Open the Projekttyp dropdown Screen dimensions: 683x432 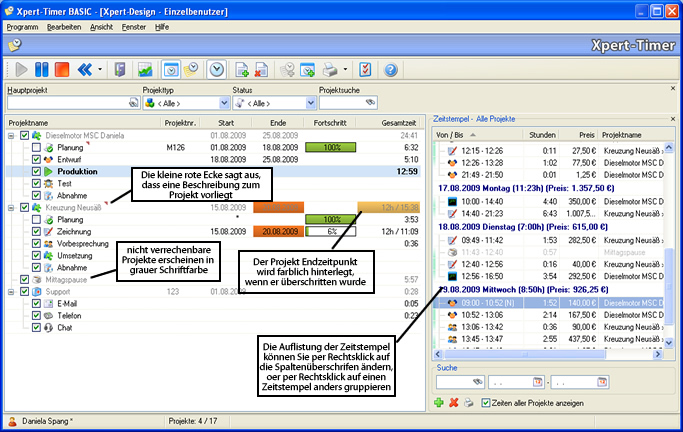tap(224, 103)
